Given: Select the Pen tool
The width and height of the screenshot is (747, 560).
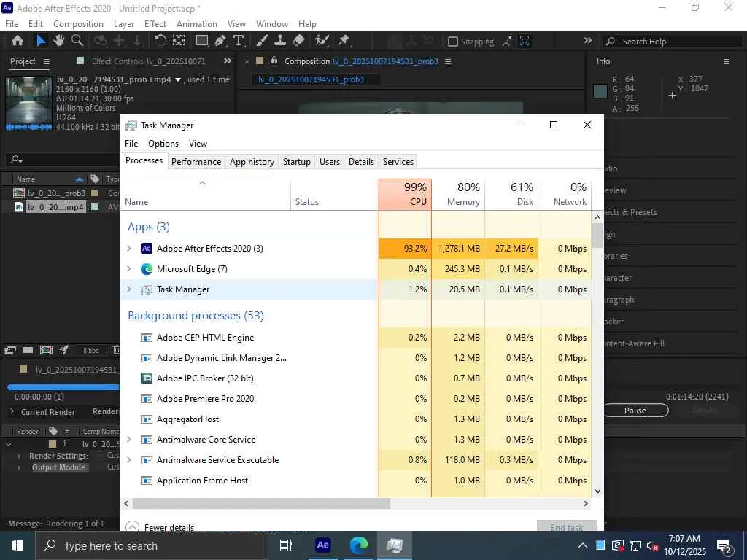Looking at the screenshot, I should click(x=220, y=41).
